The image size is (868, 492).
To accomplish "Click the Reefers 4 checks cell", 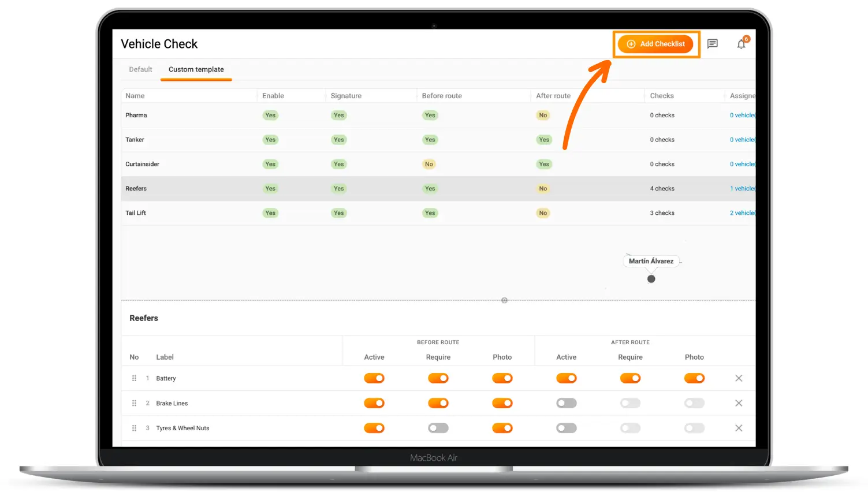I will 662,188.
